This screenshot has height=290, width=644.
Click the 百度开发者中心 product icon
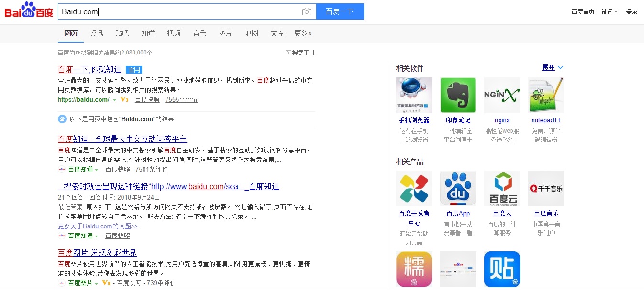tap(414, 188)
